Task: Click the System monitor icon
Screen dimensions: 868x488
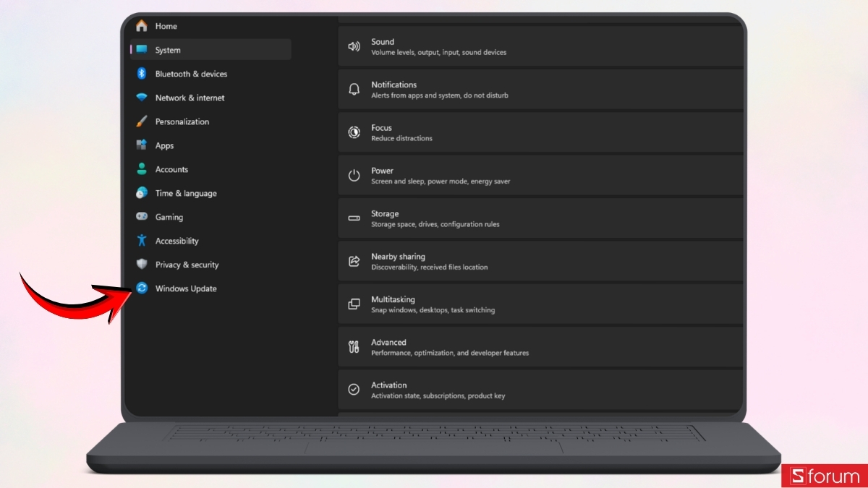Action: click(142, 50)
